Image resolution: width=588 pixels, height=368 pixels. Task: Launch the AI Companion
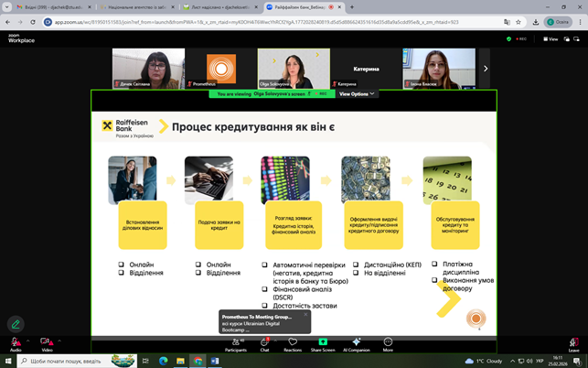click(x=356, y=342)
